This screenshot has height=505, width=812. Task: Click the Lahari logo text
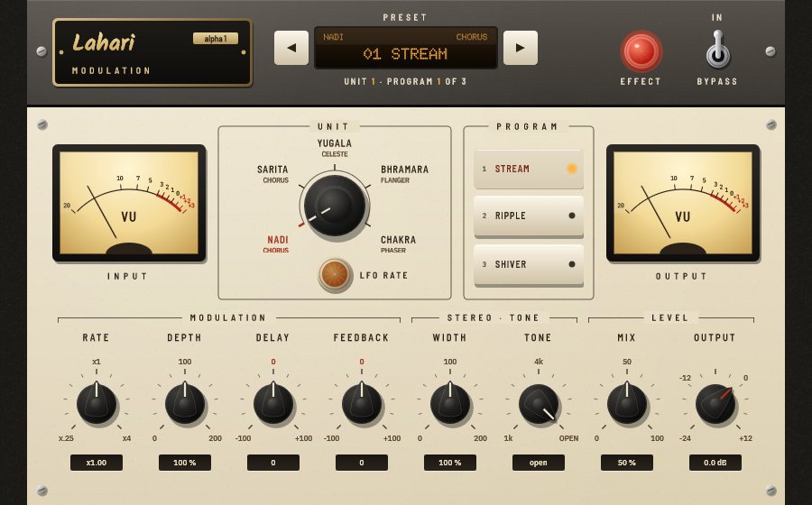pos(104,42)
